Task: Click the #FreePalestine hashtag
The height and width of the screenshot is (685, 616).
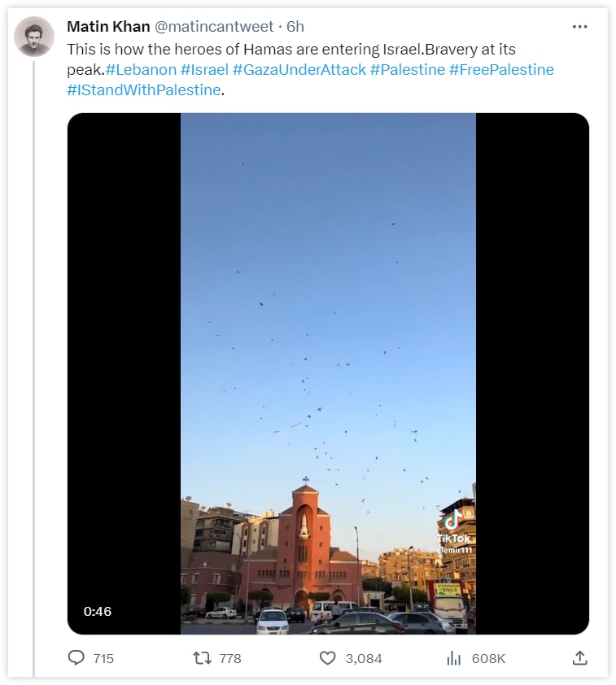Action: pos(501,70)
